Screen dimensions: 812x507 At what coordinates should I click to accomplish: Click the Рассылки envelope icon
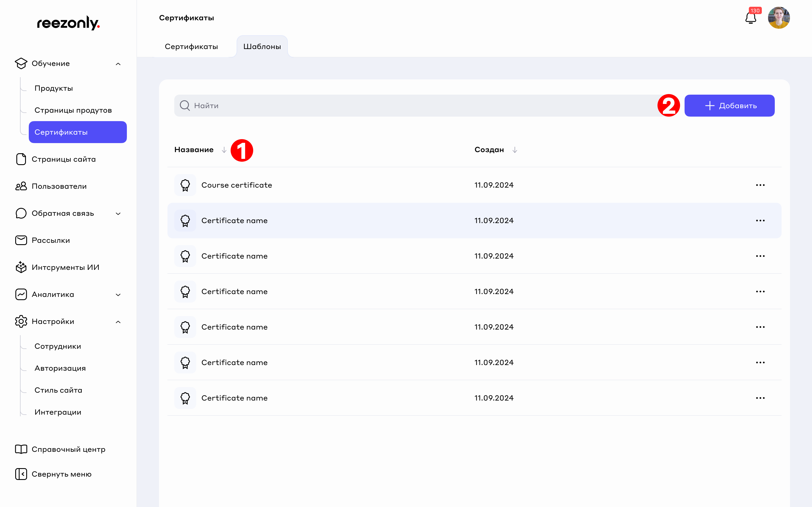[21, 241]
